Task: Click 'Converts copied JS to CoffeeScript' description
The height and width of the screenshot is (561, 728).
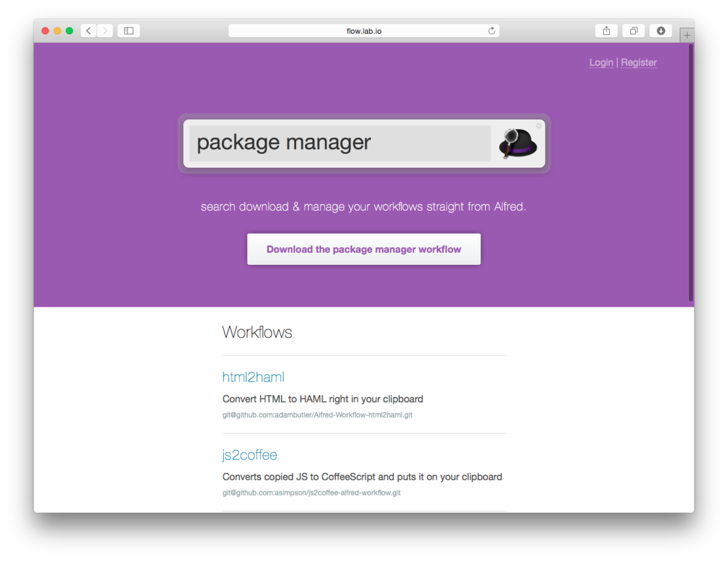Action: pos(362,477)
